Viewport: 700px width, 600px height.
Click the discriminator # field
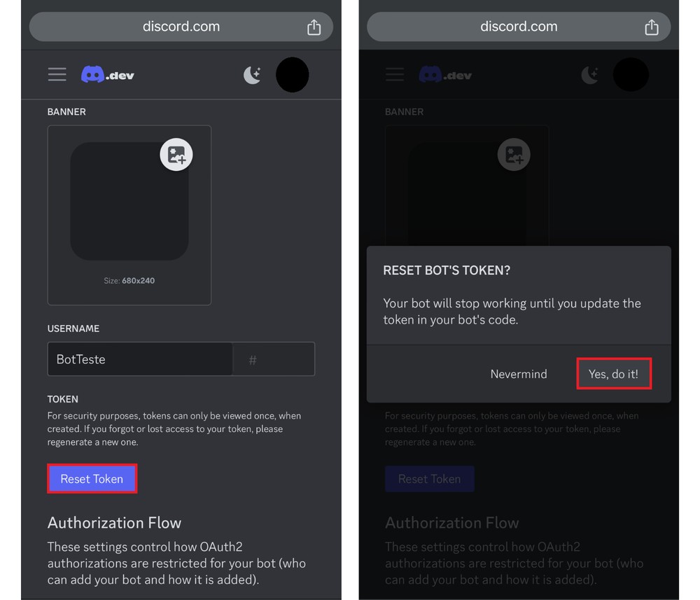273,358
